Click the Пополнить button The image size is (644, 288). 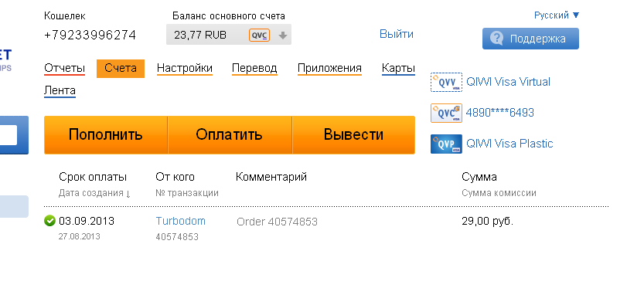pos(106,135)
